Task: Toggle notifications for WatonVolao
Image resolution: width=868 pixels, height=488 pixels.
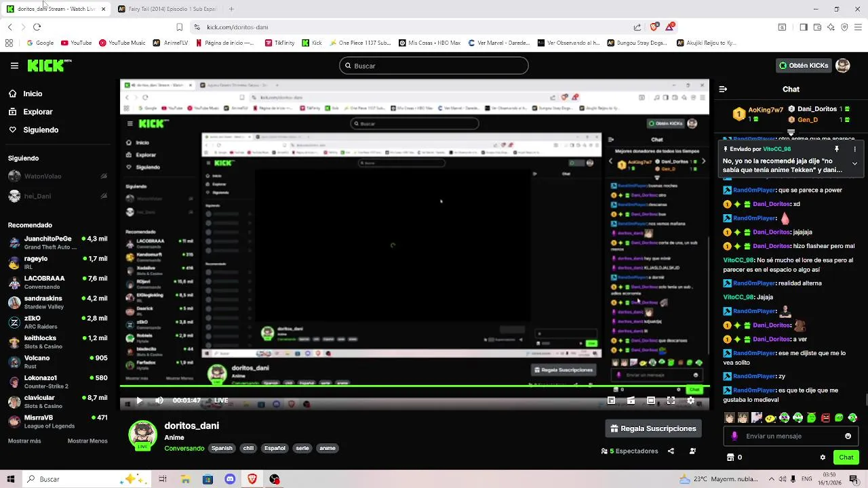Action: pyautogui.click(x=104, y=176)
